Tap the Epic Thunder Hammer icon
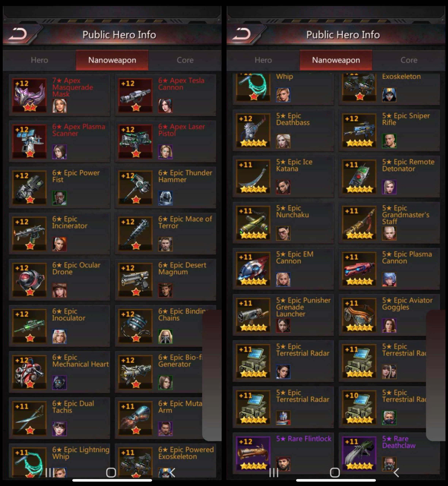448x486 pixels. tap(135, 187)
